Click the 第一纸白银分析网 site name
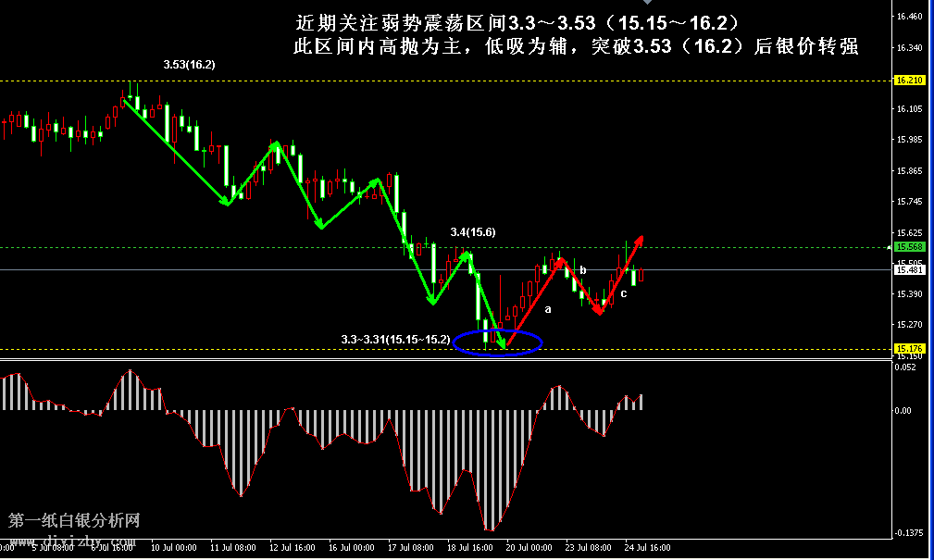This screenshot has height=560, width=934. pyautogui.click(x=74, y=520)
